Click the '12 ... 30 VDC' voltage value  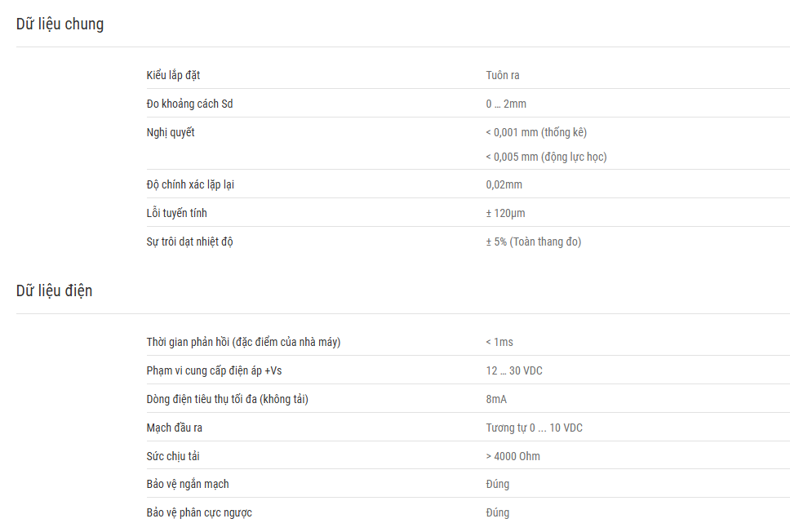[514, 370]
